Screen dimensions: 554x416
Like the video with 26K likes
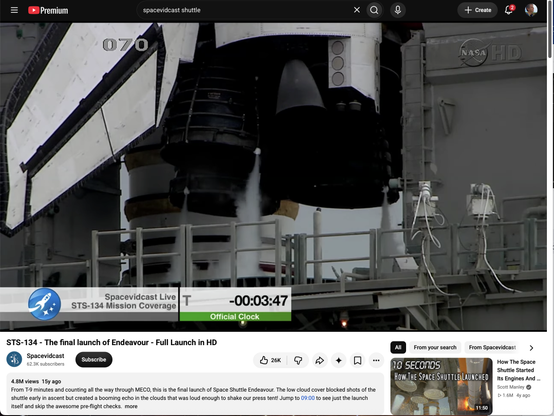(x=271, y=360)
